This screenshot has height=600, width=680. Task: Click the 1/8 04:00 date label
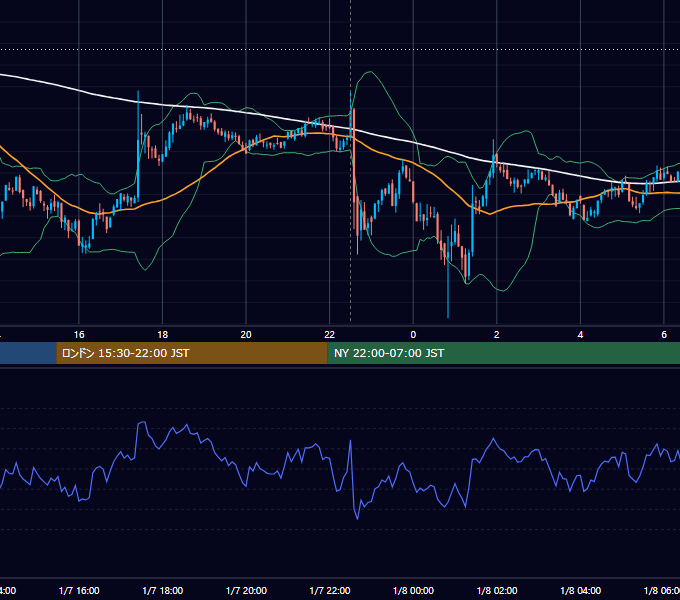tap(581, 591)
